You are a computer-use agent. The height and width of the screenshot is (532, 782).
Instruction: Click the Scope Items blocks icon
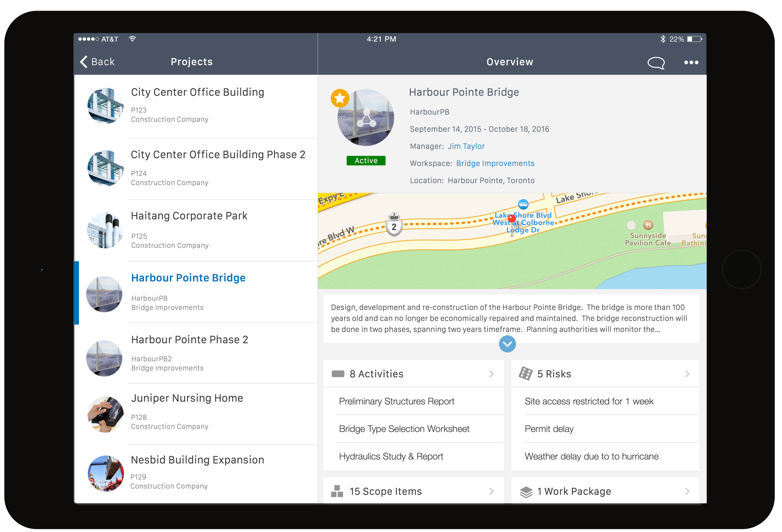coord(337,491)
